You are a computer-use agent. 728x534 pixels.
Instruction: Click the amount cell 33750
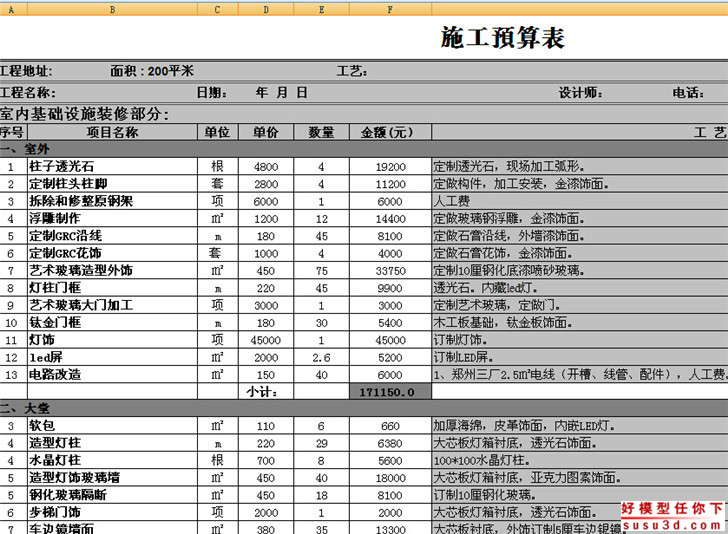point(390,271)
